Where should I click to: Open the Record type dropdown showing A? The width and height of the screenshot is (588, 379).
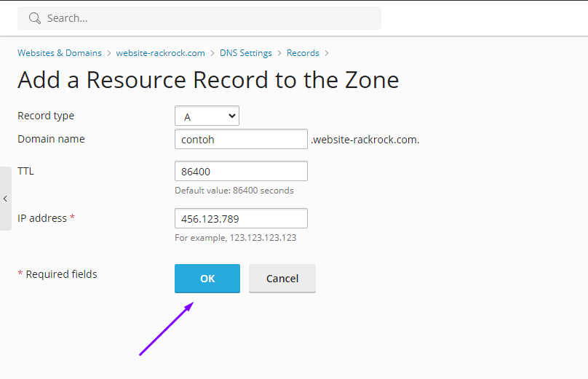[207, 116]
